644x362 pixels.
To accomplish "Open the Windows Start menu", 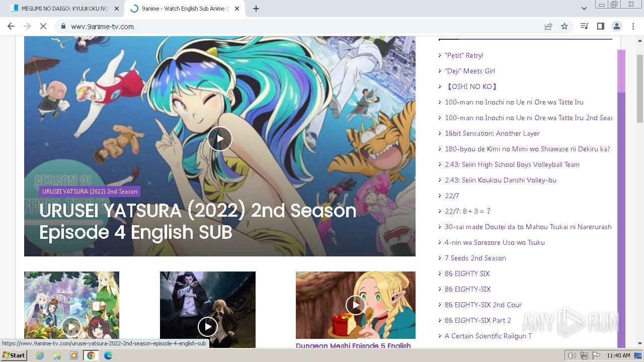I will [14, 355].
